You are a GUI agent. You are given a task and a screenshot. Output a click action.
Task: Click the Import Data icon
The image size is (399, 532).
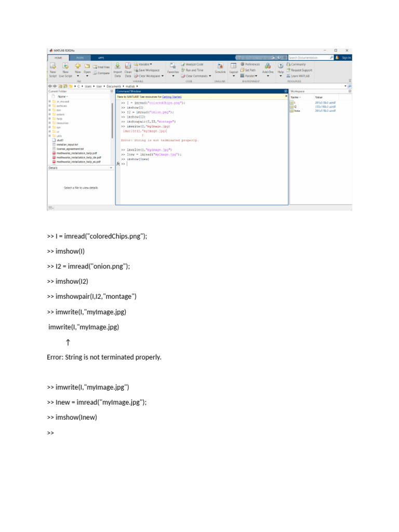pyautogui.click(x=117, y=65)
